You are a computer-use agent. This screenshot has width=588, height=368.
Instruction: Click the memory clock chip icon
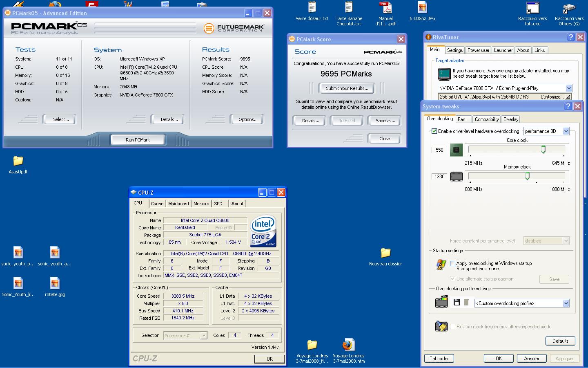coord(456,177)
